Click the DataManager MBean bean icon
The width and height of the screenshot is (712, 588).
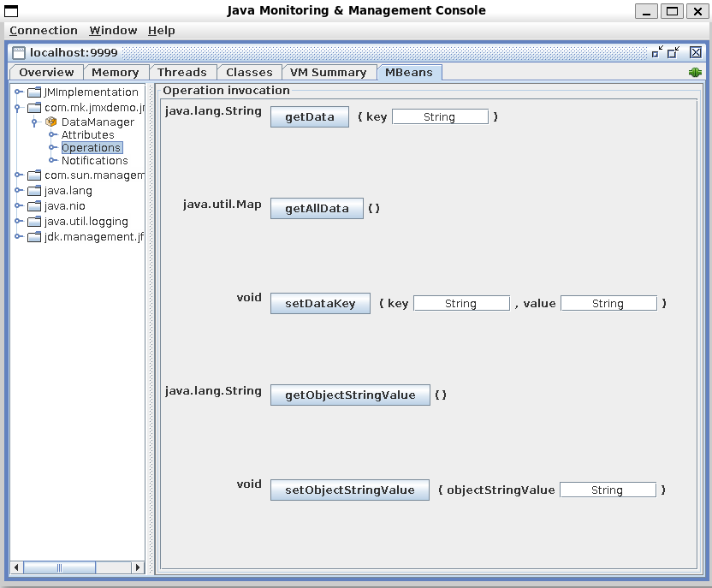(50, 122)
